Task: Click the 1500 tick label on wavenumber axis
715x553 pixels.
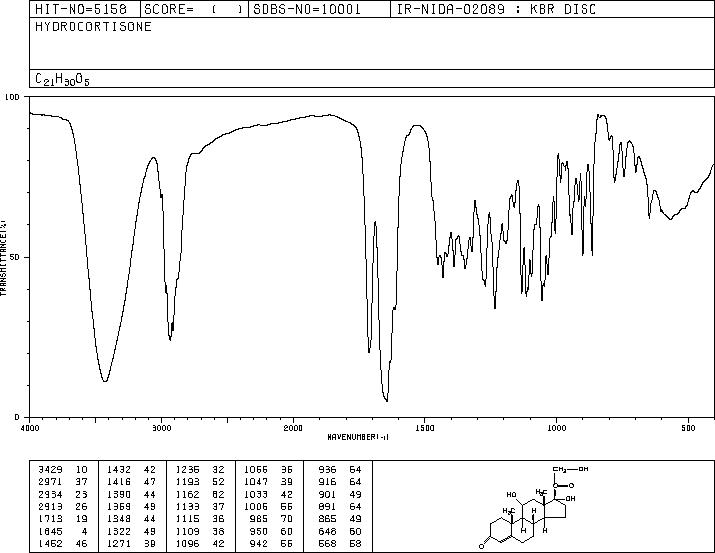Action: click(425, 428)
